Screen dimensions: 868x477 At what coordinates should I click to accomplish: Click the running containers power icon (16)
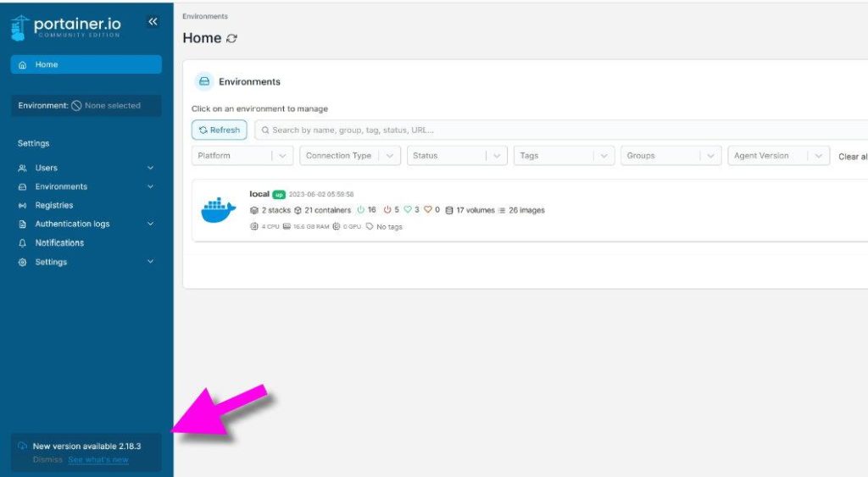tap(360, 210)
